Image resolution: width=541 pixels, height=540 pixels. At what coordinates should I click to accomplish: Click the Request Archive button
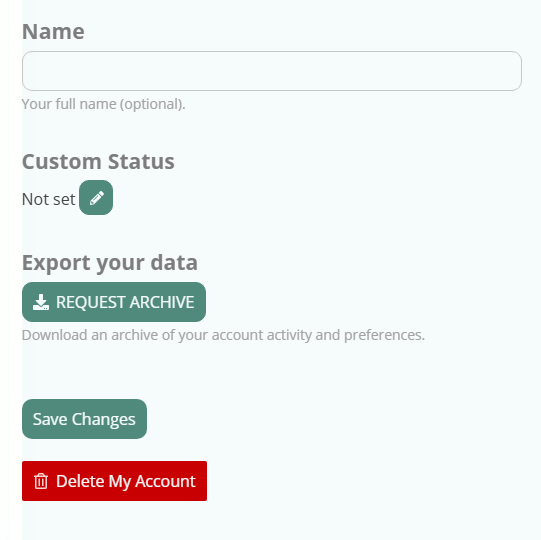114,302
